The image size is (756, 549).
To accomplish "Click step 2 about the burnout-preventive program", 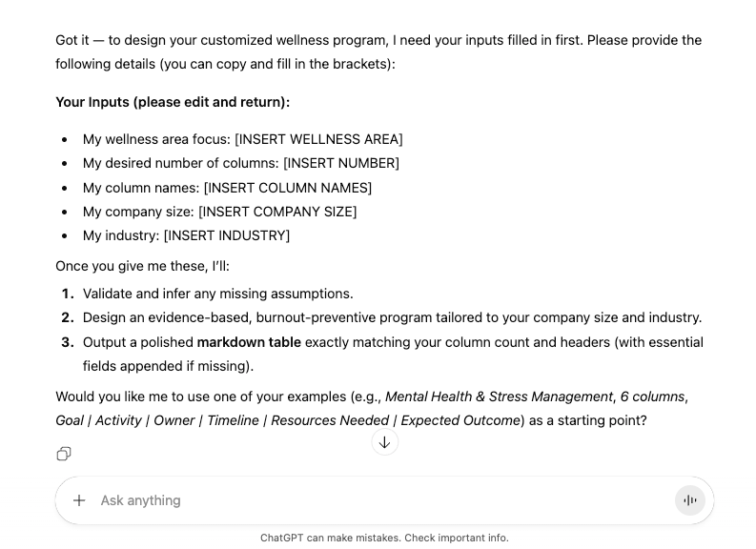I will (x=392, y=317).
